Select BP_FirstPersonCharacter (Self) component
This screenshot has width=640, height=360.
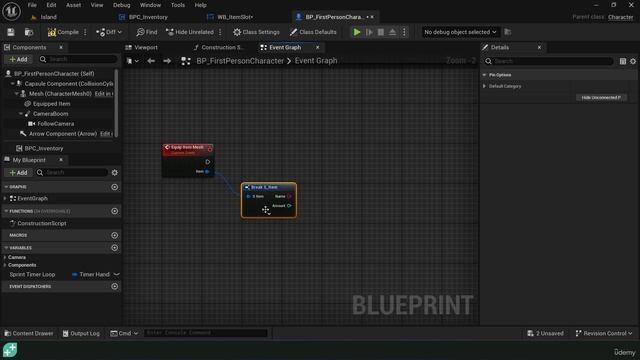[54, 73]
